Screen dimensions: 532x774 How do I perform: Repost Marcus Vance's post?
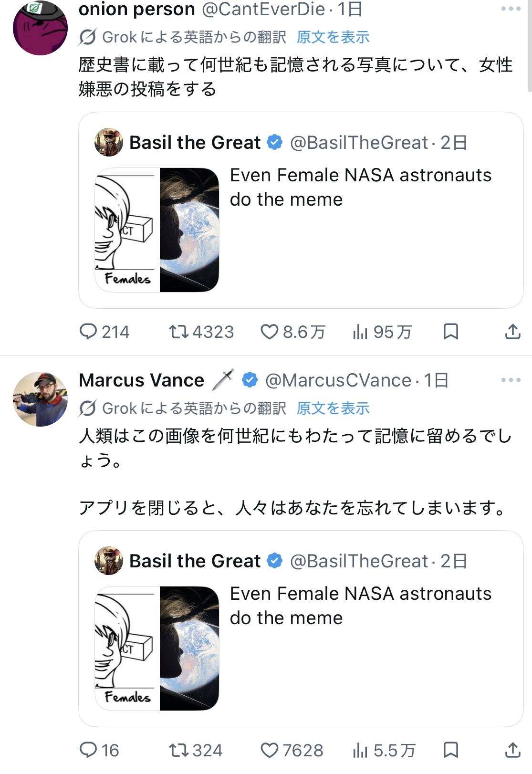click(x=179, y=750)
